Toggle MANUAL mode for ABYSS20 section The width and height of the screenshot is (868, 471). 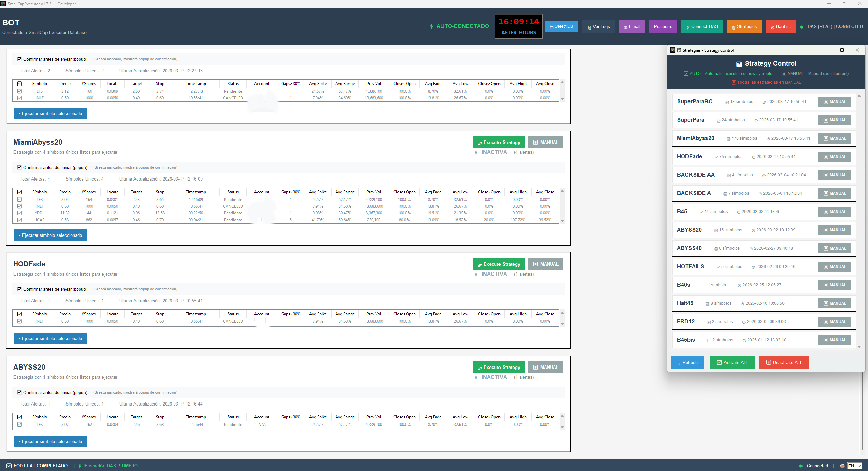546,367
